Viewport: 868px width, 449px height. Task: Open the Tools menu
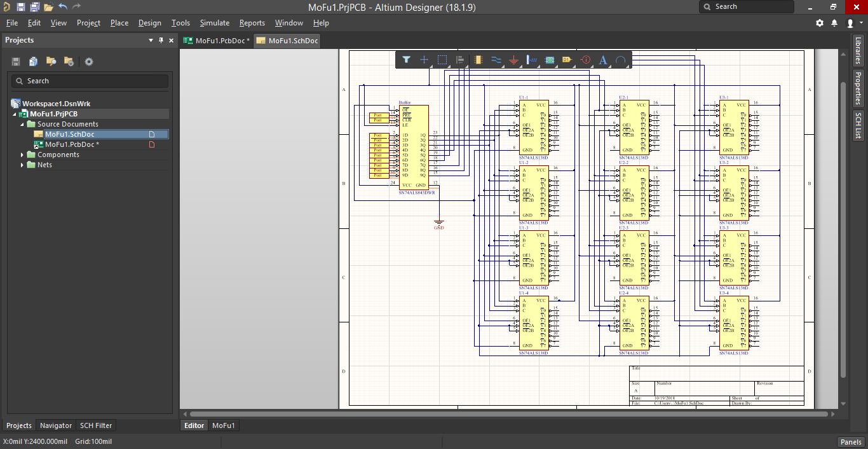click(x=180, y=23)
